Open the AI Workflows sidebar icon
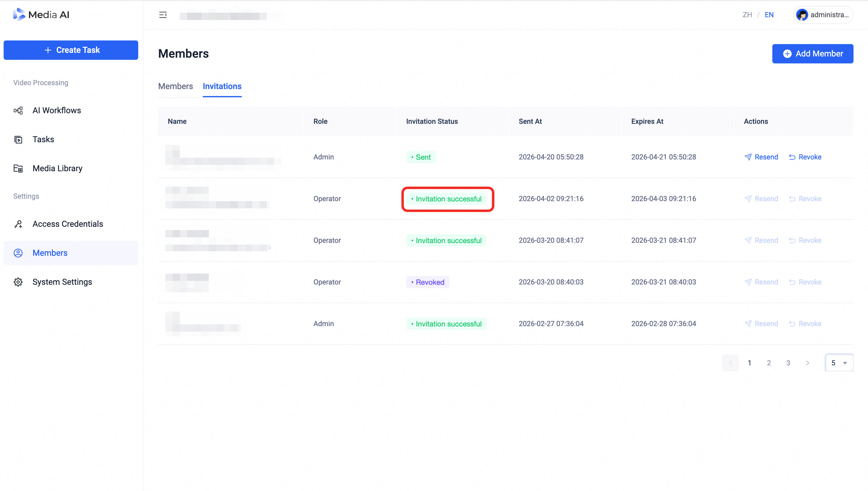Viewport: 868px width, 491px height. point(18,110)
